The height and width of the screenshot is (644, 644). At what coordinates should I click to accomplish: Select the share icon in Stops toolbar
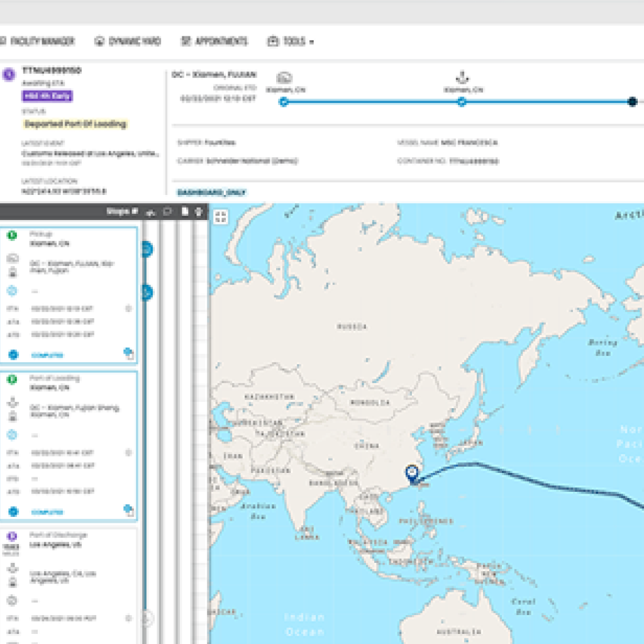(198, 213)
